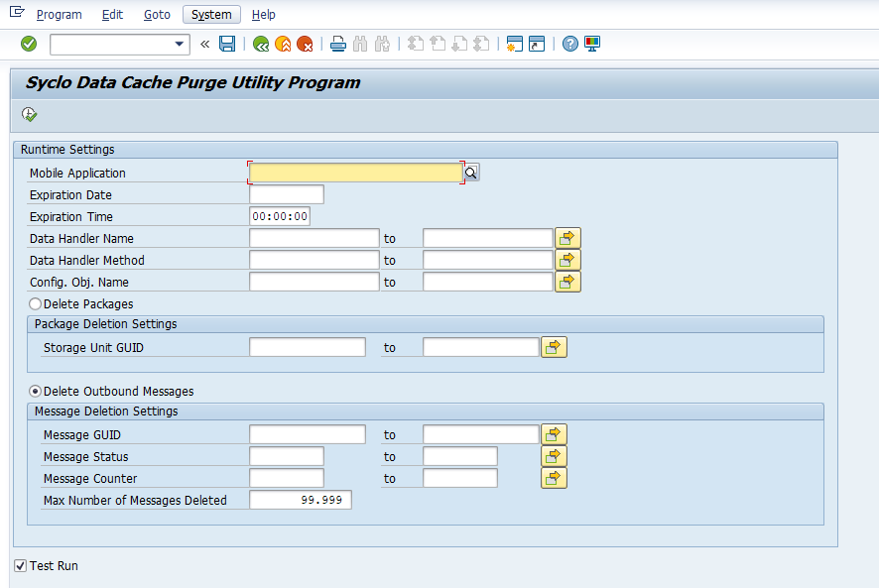Screen dimensions: 879x588
Task: Uncheck the Test Run checkbox
Action: (21, 566)
